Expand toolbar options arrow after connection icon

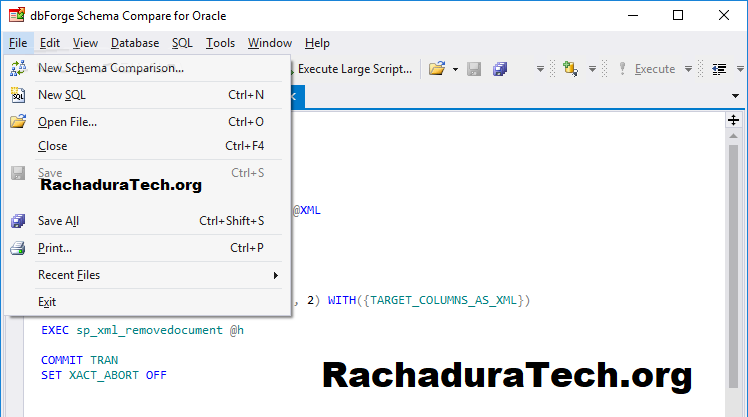tap(592, 70)
